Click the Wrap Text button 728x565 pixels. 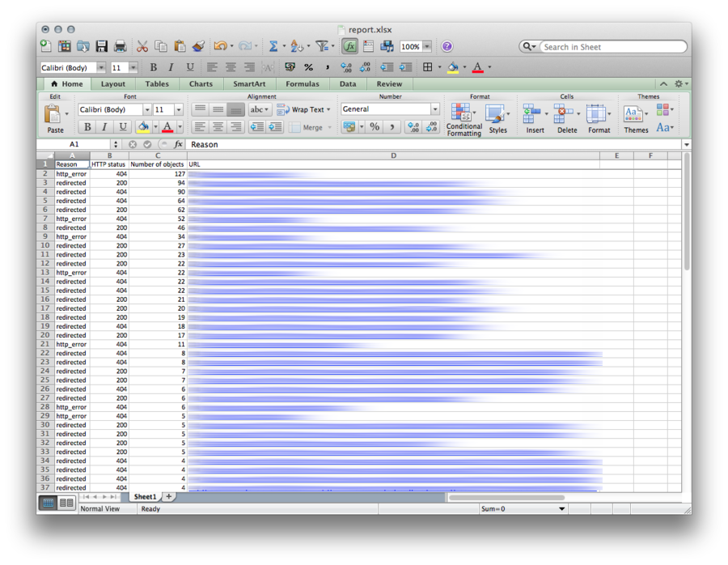(303, 109)
